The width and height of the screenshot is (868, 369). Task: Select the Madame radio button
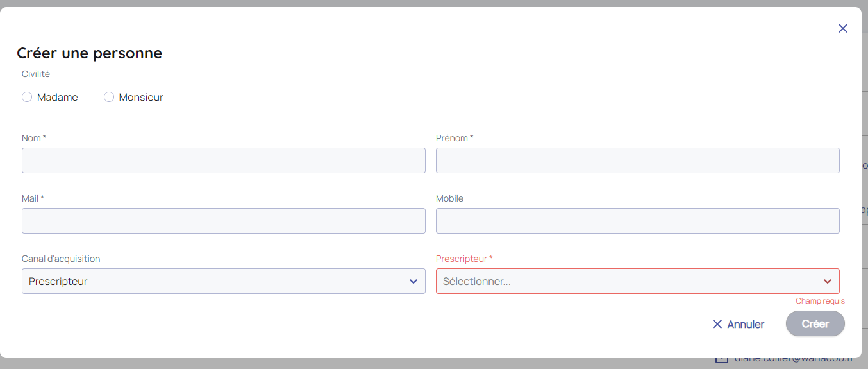[x=27, y=97]
